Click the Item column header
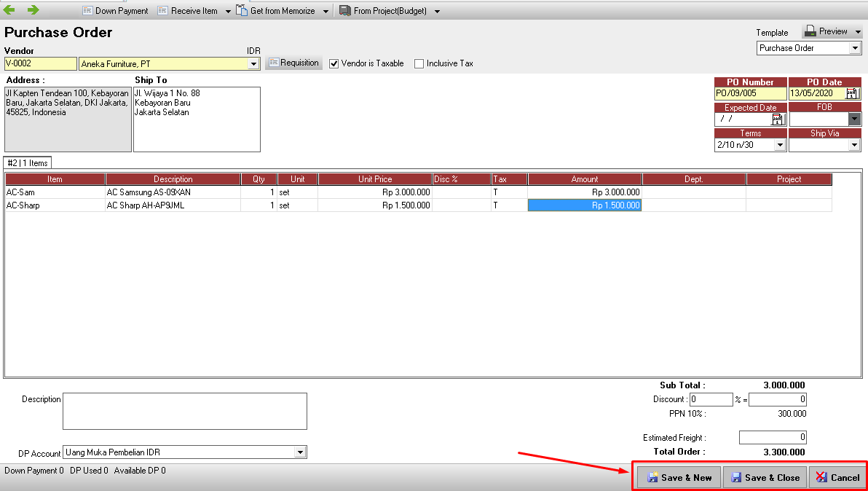This screenshot has height=491, width=868. tap(55, 179)
